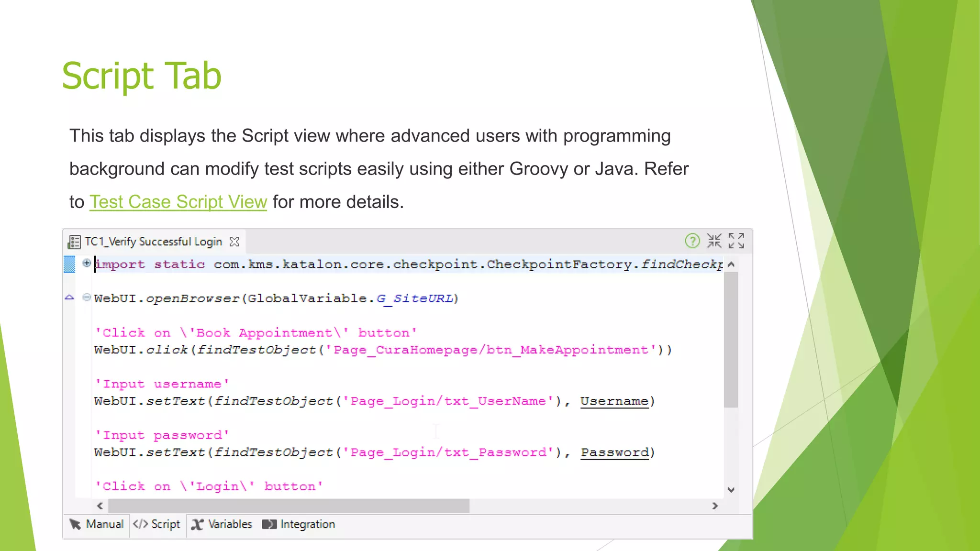Viewport: 980px width, 551px height.
Task: Click the vertical scrollbar down arrow
Action: 731,490
